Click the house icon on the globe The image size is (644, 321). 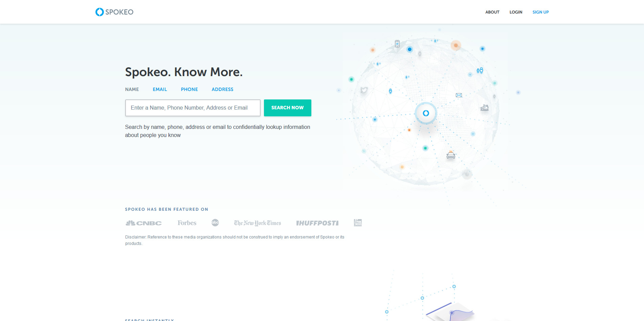(485, 108)
